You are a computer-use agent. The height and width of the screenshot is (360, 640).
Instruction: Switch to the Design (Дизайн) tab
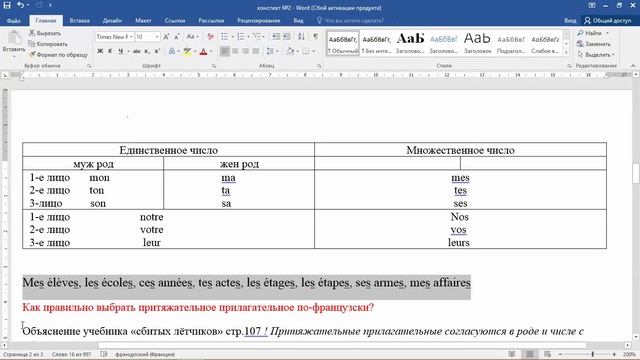tap(112, 20)
